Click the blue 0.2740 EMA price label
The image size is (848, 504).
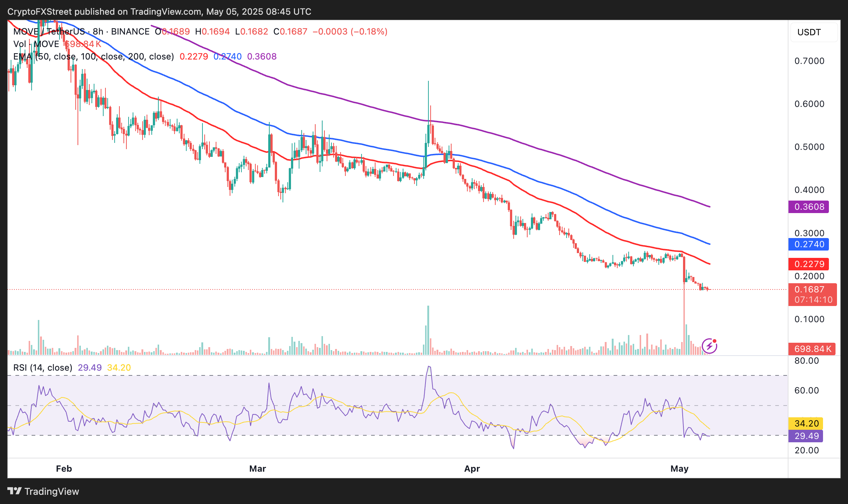point(808,244)
